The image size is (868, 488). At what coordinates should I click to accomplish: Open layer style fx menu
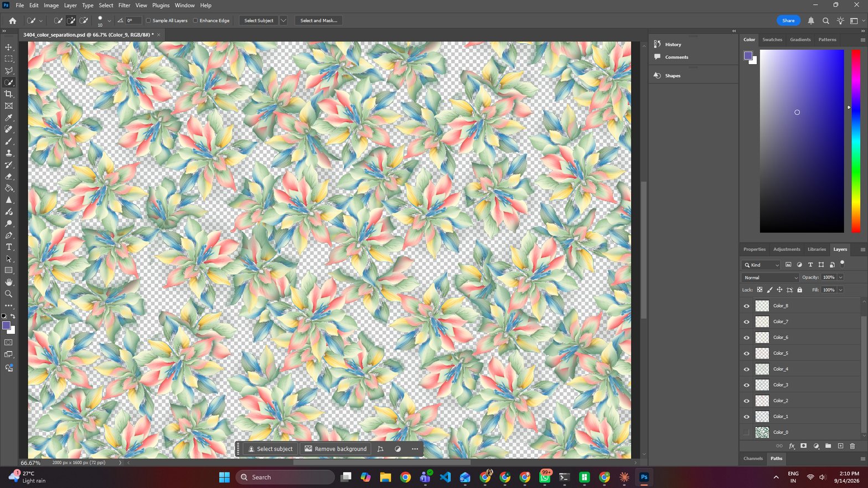click(792, 445)
